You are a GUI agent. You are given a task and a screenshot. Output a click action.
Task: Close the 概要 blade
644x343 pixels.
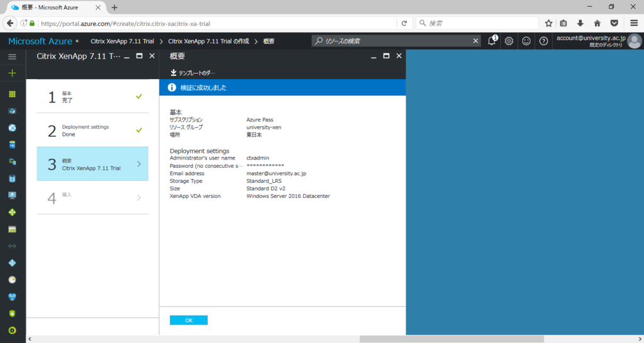point(399,56)
